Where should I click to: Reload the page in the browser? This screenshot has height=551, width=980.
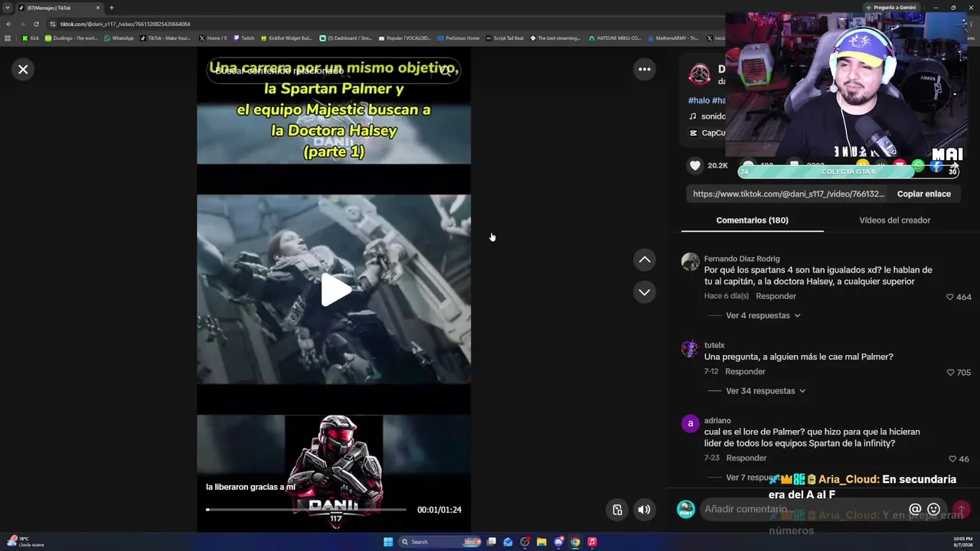pos(36,24)
